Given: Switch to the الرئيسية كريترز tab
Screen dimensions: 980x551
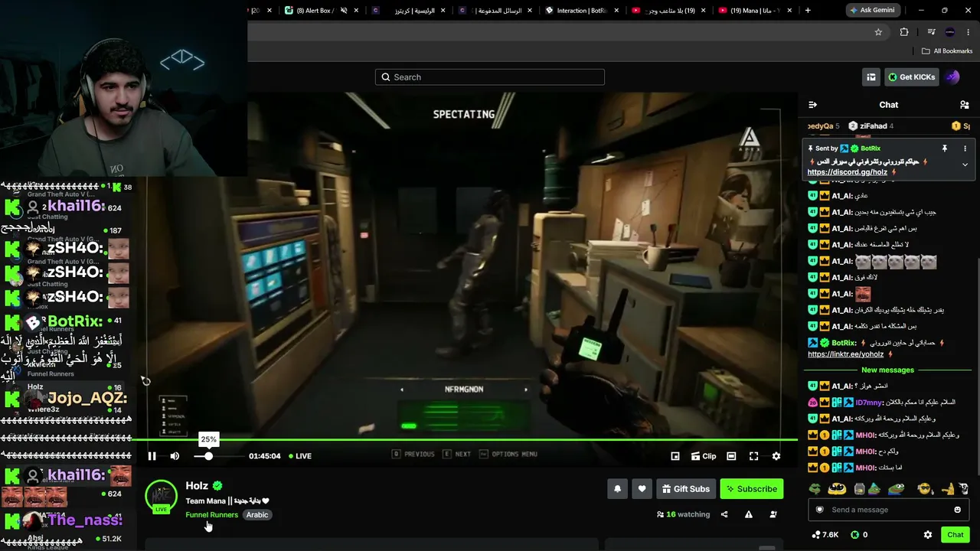Looking at the screenshot, I should (x=410, y=11).
